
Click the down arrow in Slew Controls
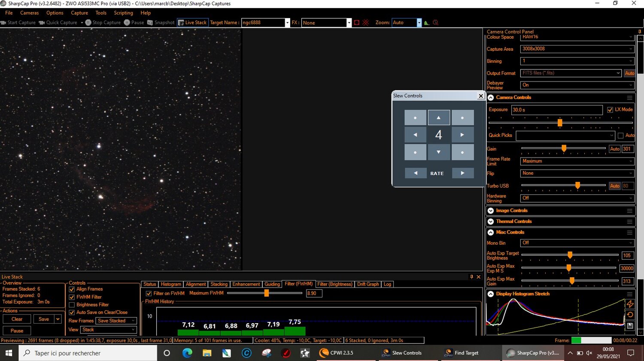[439, 152]
